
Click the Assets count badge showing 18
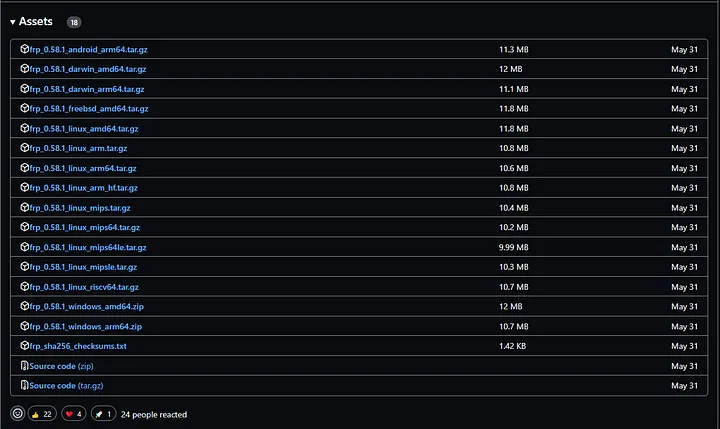(x=74, y=21)
